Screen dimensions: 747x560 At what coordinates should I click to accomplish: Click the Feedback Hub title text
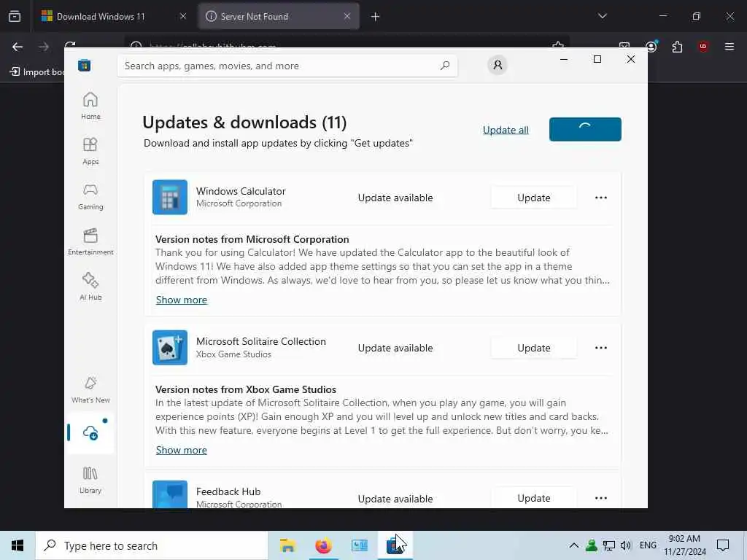pyautogui.click(x=228, y=491)
